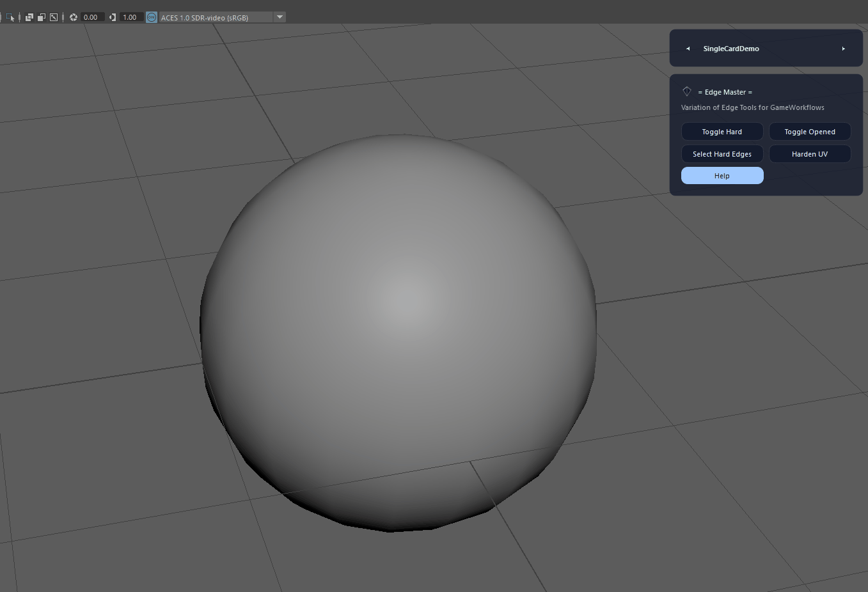Click the ACES 1.0 SDR-video (sRGB) label
Viewport: 868px width, 592px height.
[x=205, y=18]
